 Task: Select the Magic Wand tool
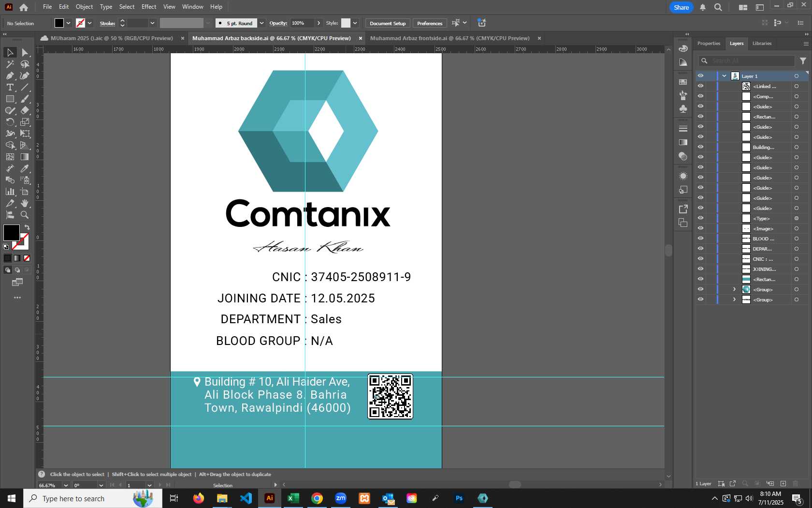[10, 64]
